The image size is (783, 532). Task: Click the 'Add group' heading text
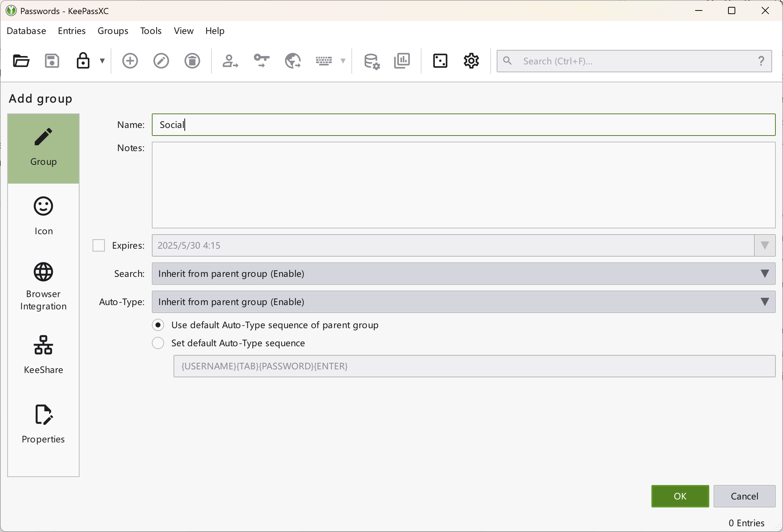(40, 99)
